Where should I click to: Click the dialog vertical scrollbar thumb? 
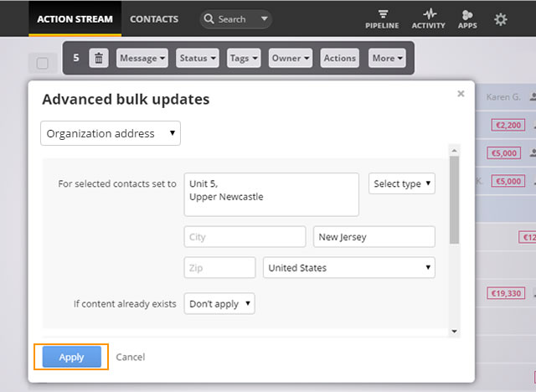pos(454,200)
